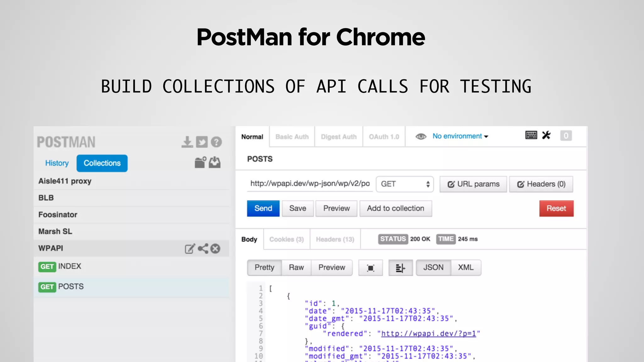
Task: Open the Twitter icon in sidebar header
Action: [202, 142]
